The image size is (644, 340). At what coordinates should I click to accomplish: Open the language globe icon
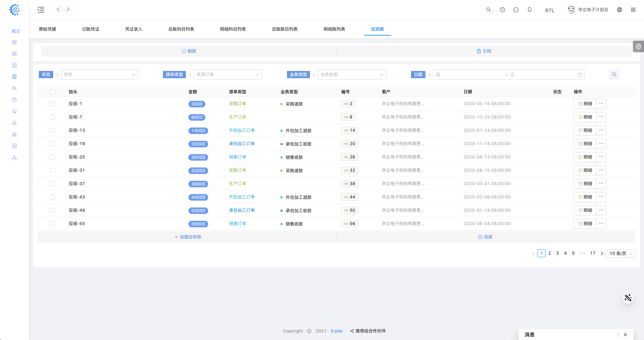[619, 10]
